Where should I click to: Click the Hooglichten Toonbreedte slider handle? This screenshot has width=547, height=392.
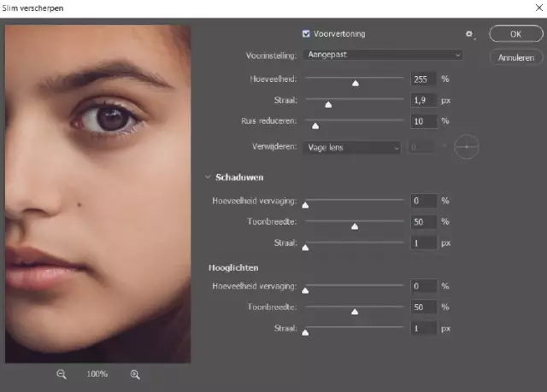pyautogui.click(x=355, y=311)
